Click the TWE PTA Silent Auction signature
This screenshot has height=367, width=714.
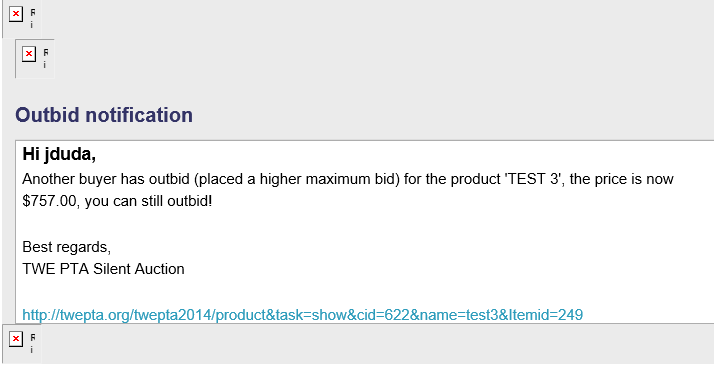pos(103,269)
